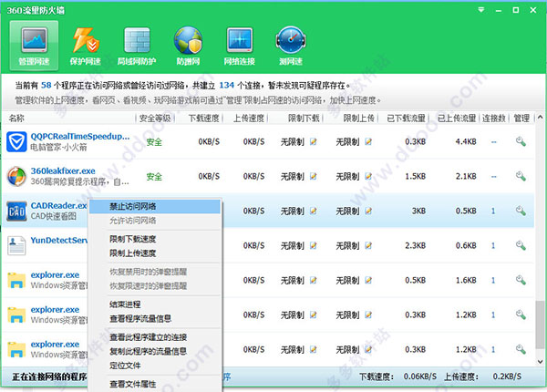This screenshot has width=547, height=392.
Task: Click the list scrollbar down arrow
Action: (x=540, y=362)
